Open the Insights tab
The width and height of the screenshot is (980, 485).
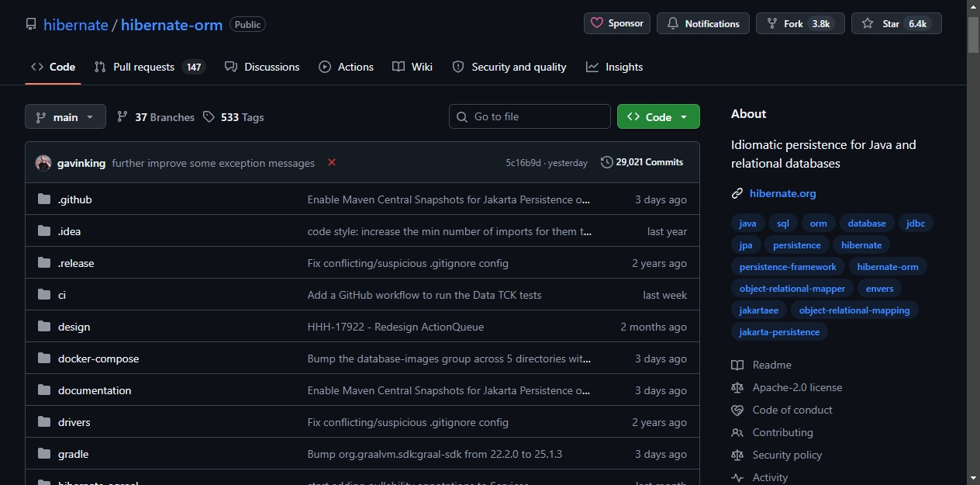615,67
